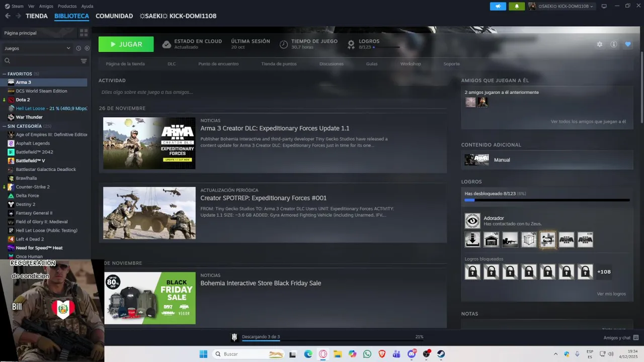
Task: Click the Asphalt Legends game icon
Action: [x=11, y=143]
